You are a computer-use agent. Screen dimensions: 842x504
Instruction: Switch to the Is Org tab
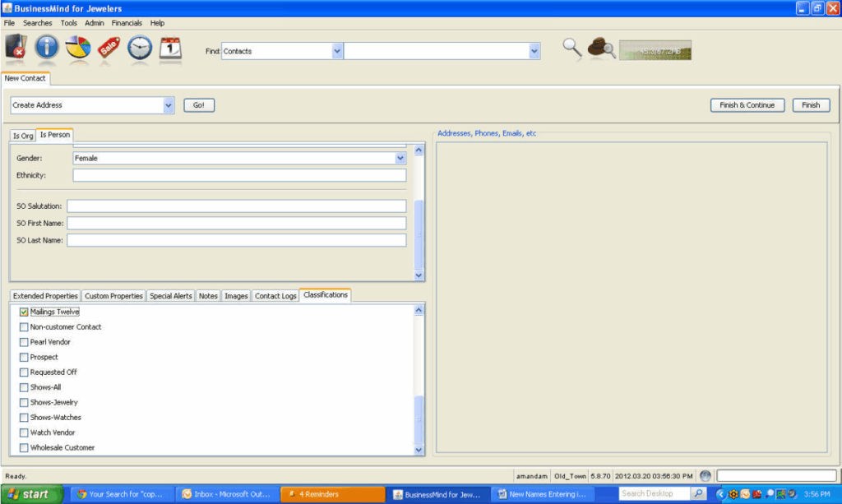point(23,136)
